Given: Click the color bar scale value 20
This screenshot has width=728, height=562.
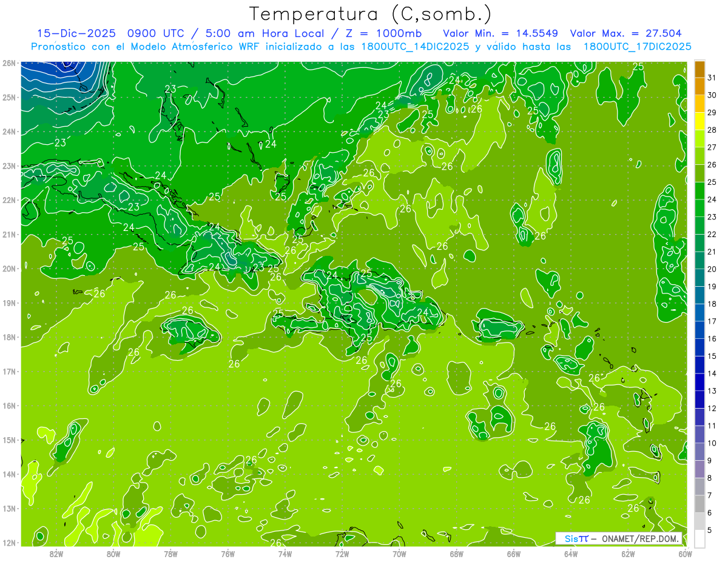Looking at the screenshot, I should click(x=712, y=269).
